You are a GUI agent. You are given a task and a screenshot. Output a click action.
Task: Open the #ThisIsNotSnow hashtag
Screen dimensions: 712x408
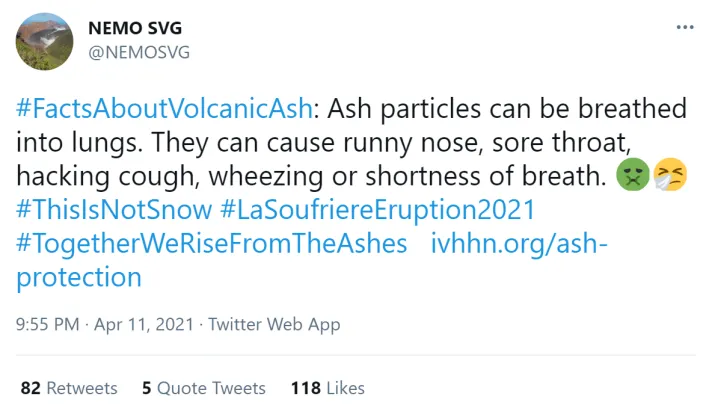point(114,211)
